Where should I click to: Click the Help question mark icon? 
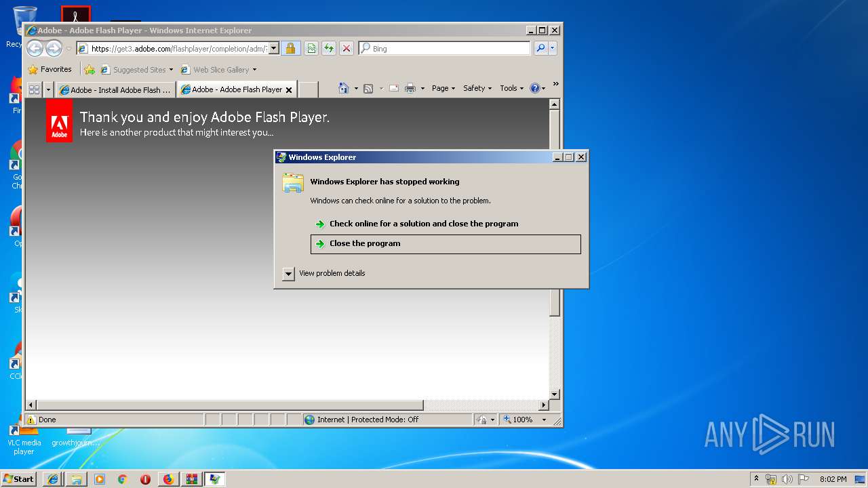pos(535,88)
